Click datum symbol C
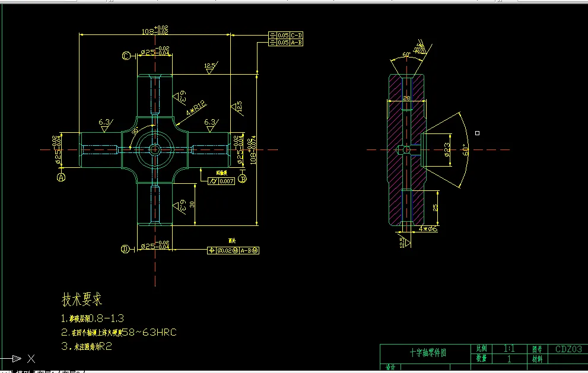 click(x=126, y=56)
